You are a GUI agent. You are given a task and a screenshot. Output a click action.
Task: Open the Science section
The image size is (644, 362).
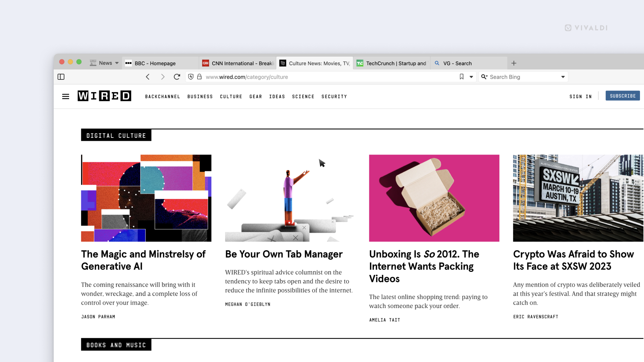303,97
